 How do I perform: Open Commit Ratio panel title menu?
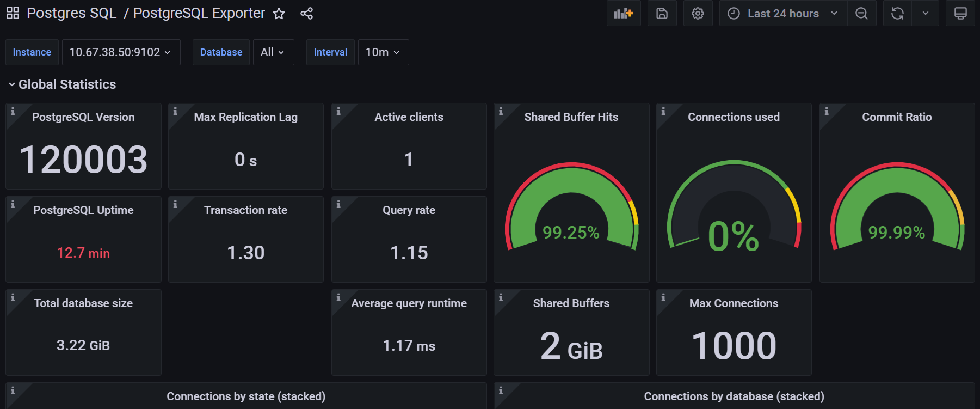(897, 117)
